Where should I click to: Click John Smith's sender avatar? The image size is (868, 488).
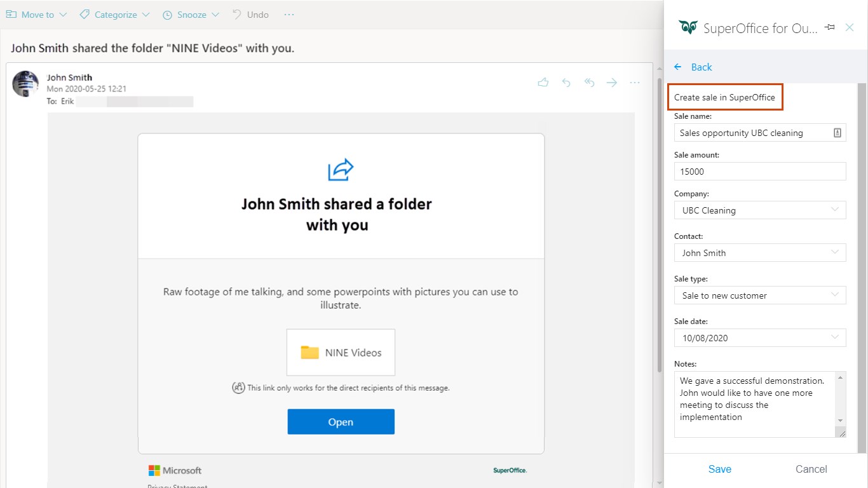click(26, 83)
